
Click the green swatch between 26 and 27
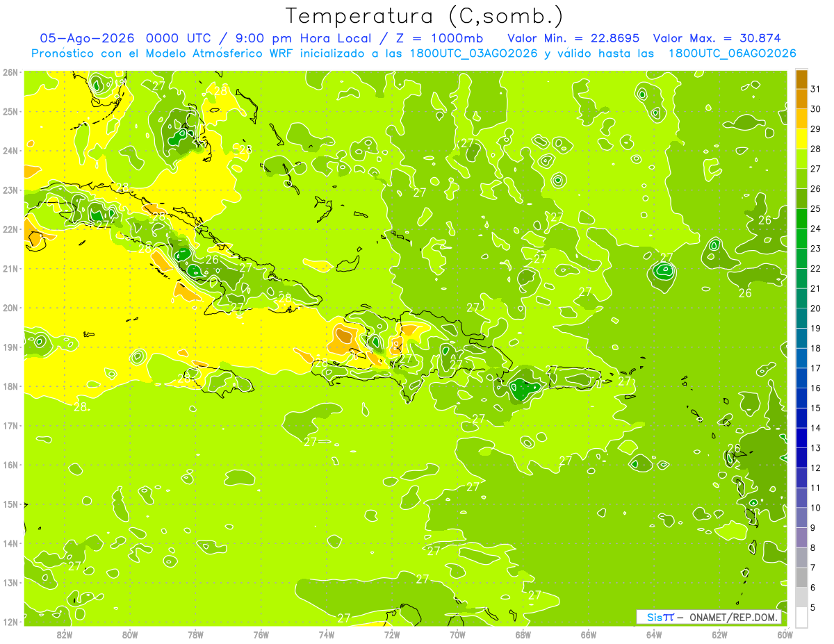pos(801,179)
